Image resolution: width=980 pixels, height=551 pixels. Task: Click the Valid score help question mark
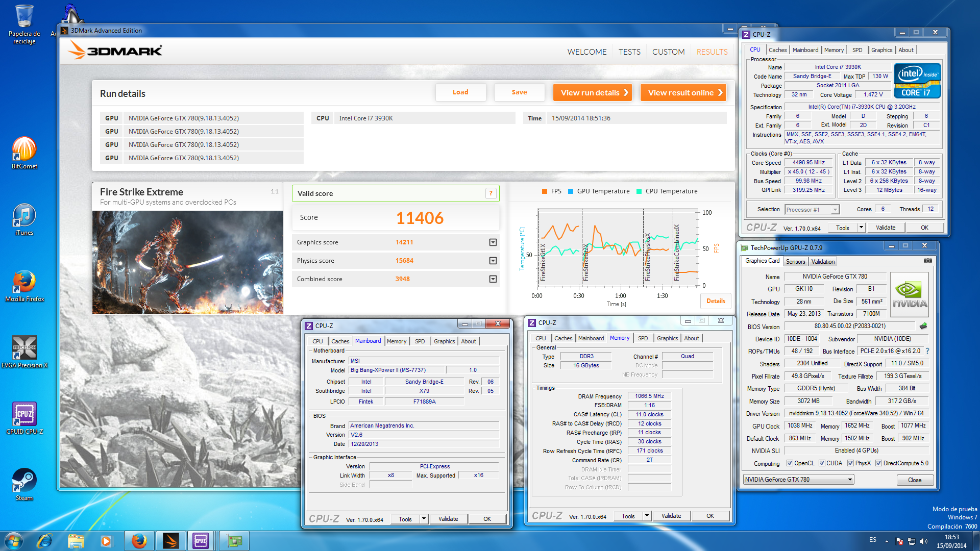coord(491,193)
